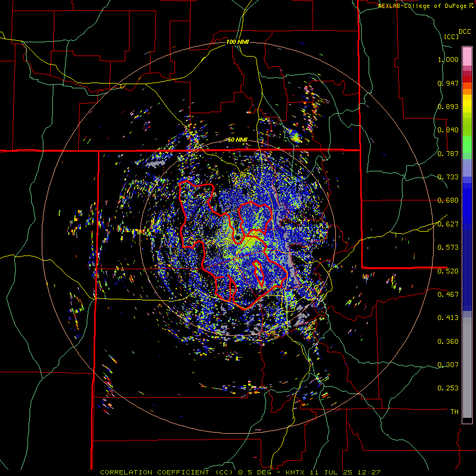Click the NEXLAB-College of DuPage title text

pyautogui.click(x=422, y=6)
